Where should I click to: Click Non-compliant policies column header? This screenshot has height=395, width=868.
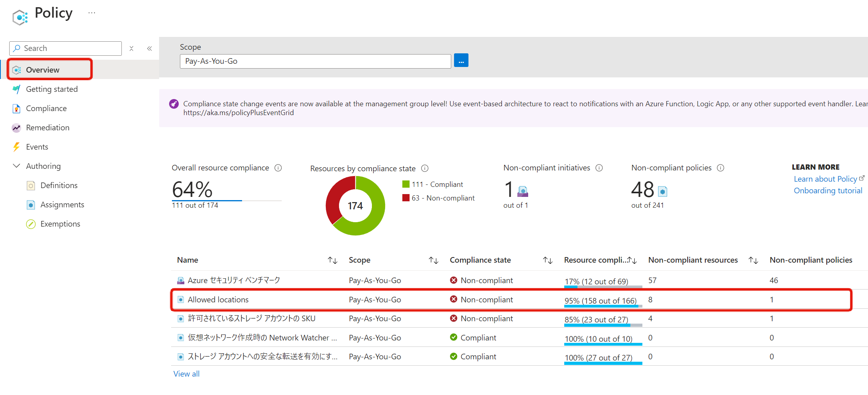pos(811,260)
